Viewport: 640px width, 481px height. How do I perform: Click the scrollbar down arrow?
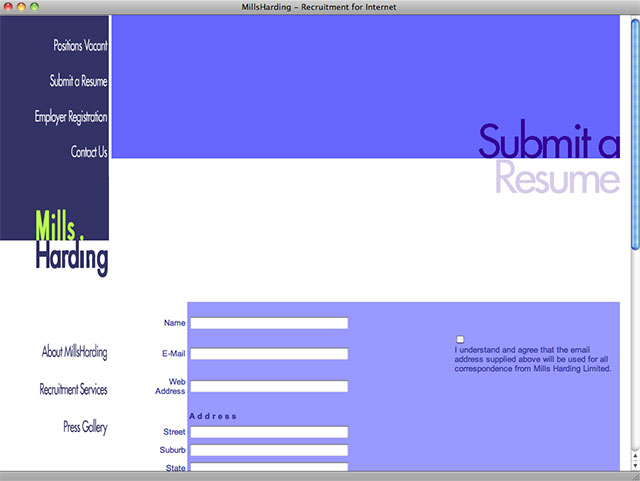(635, 465)
